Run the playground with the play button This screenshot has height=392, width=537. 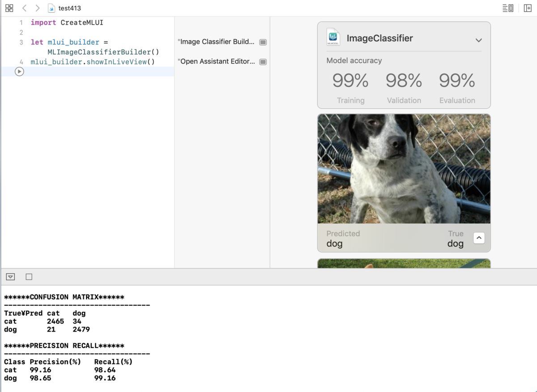(19, 72)
